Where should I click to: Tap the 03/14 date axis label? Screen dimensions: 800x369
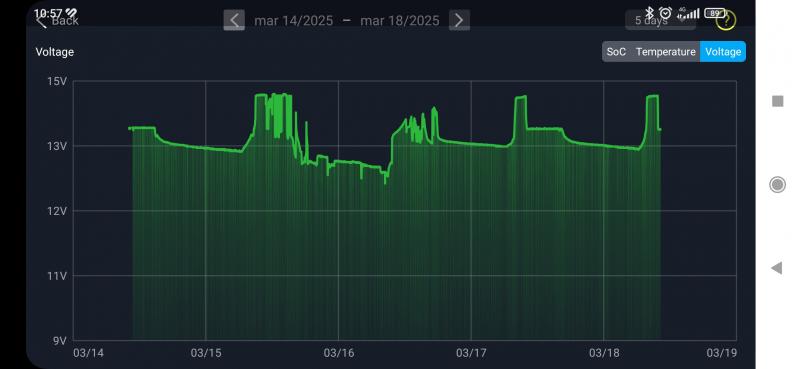[x=88, y=353]
